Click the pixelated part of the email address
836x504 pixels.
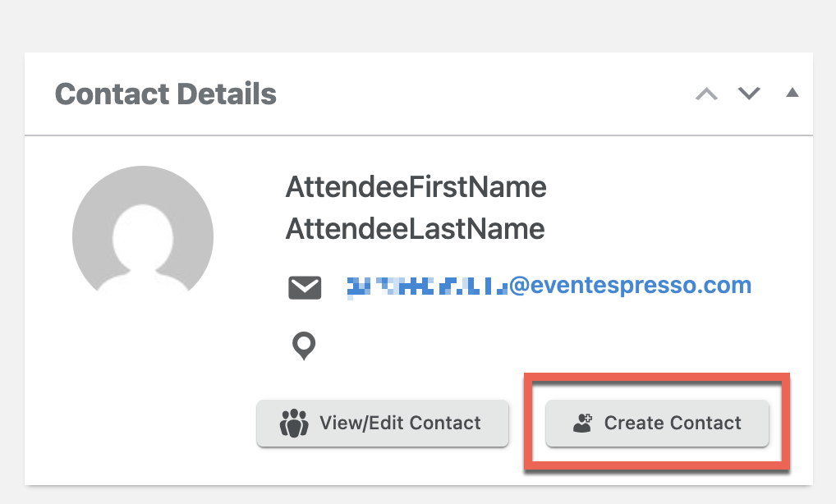427,286
